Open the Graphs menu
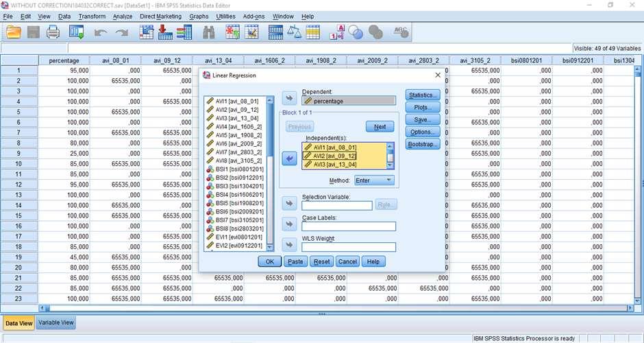The height and width of the screenshot is (343, 644). 199,16
